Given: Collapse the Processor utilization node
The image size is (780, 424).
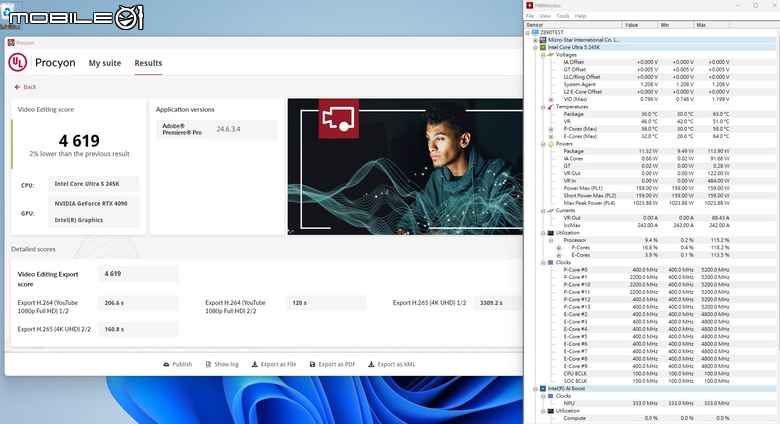Looking at the screenshot, I should click(x=551, y=240).
